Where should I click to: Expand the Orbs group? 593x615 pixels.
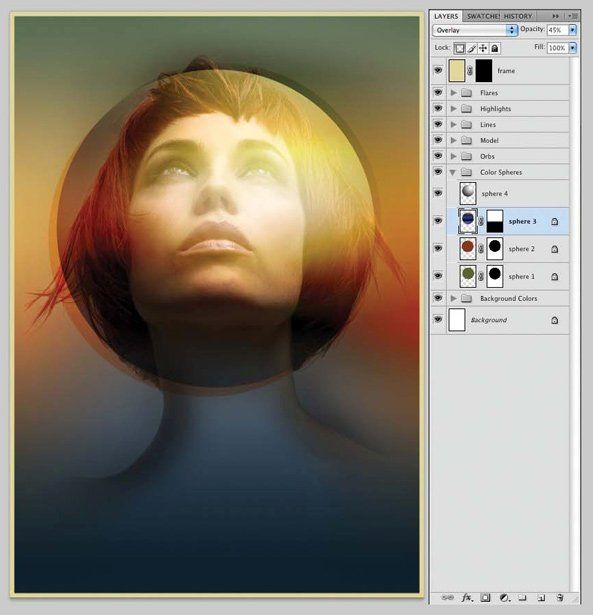(x=453, y=156)
